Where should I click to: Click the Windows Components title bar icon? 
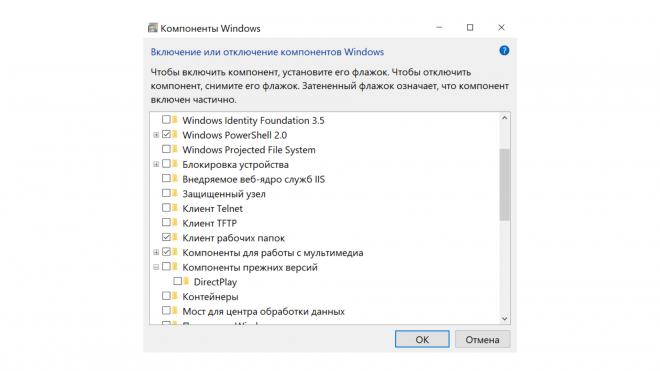152,28
